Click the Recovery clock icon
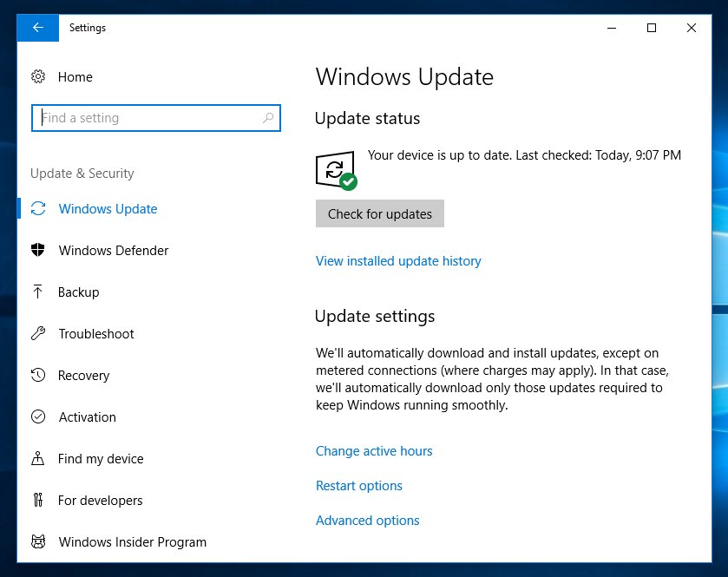This screenshot has width=728, height=577. point(38,375)
